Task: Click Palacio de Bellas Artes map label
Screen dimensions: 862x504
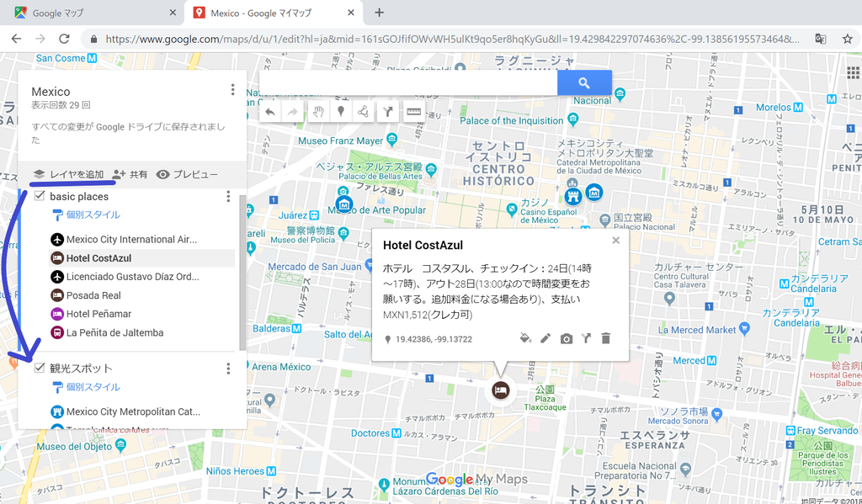Action: click(380, 177)
